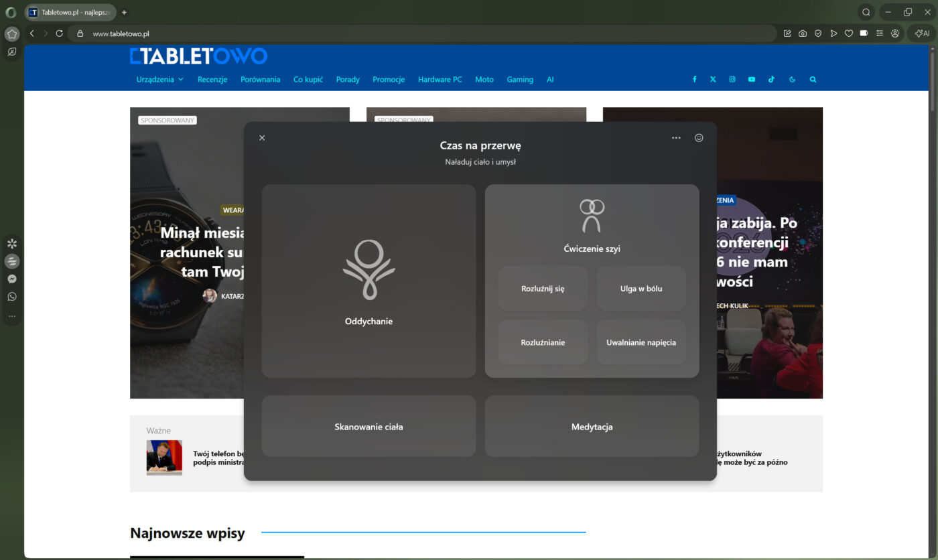
Task: Open the sidebar's three-dot more menu
Action: click(x=11, y=316)
